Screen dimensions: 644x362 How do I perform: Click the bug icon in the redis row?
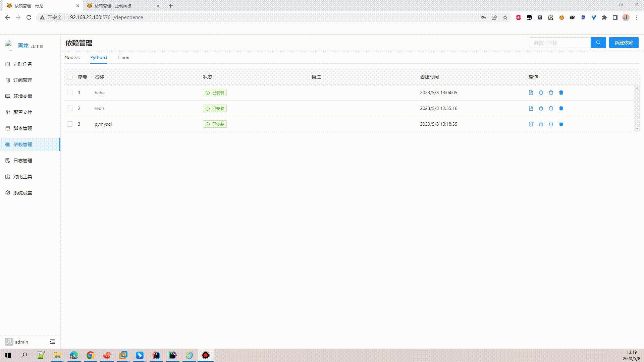[541, 108]
